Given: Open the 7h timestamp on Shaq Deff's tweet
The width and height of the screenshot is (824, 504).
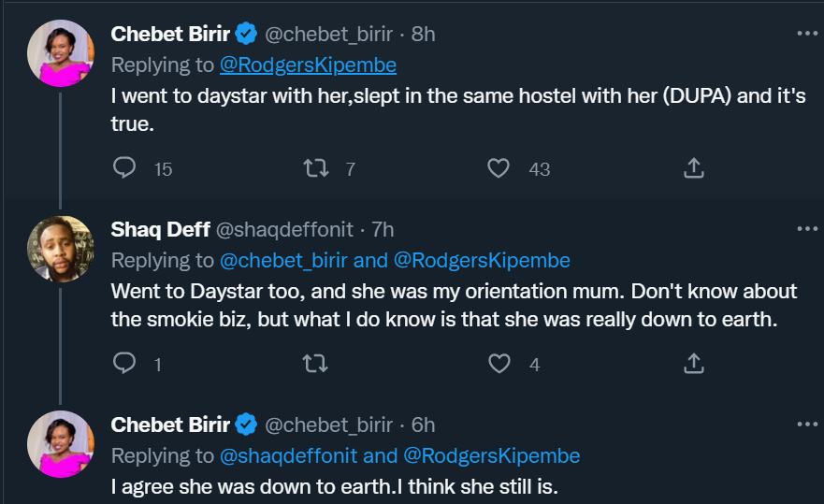Looking at the screenshot, I should pos(383,229).
